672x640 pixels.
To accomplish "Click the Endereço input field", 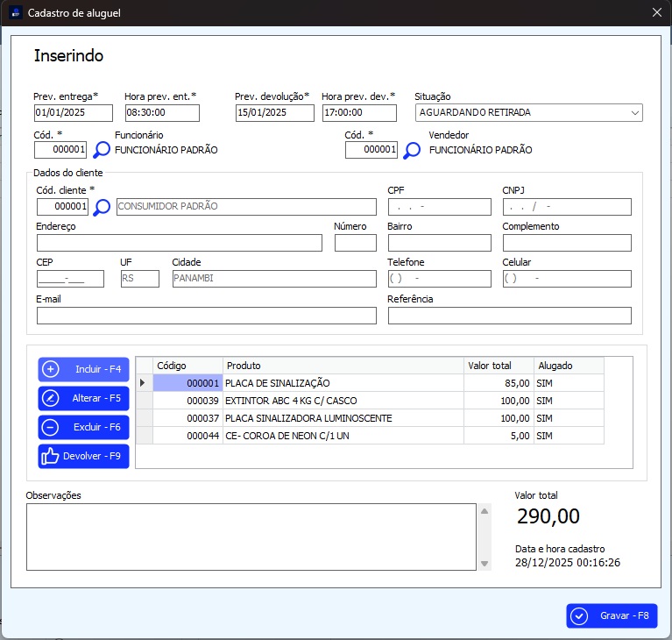I will coord(179,243).
